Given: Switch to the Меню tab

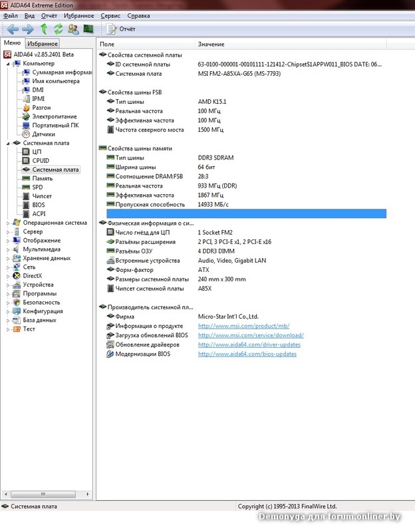Looking at the screenshot, I should pos(12,43).
